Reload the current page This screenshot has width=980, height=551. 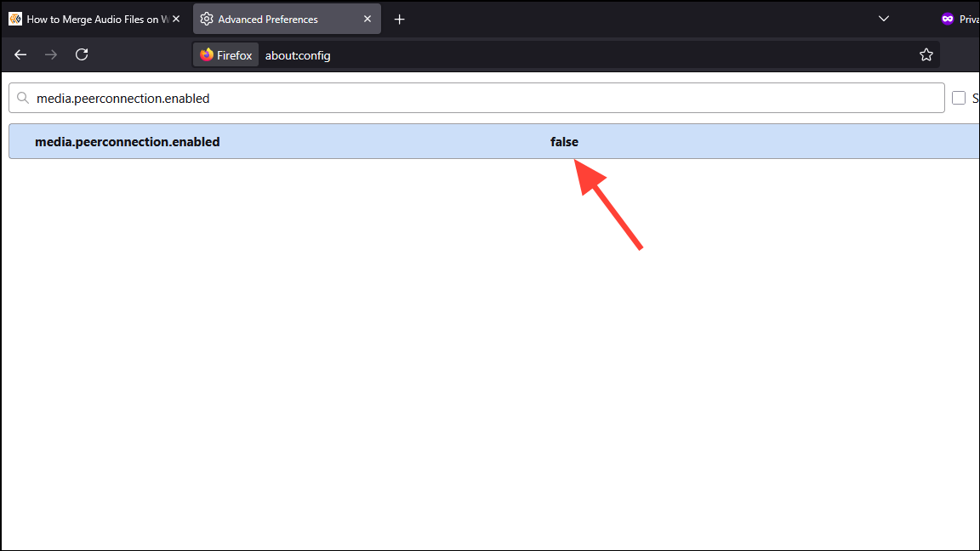click(x=82, y=55)
